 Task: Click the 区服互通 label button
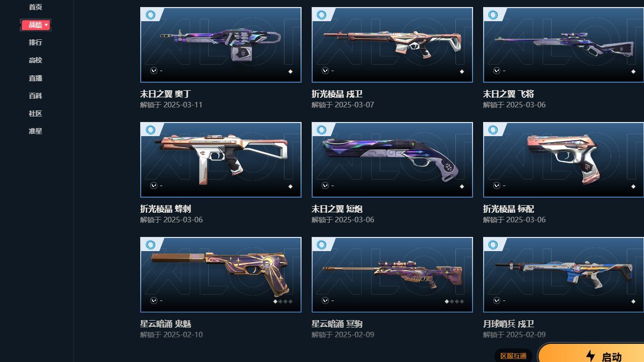[513, 356]
